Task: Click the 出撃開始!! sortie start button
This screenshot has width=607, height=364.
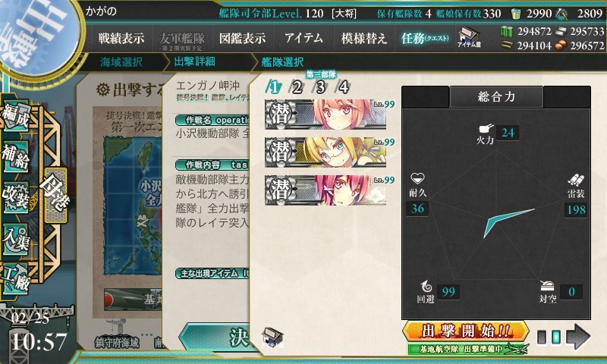Action: click(x=466, y=331)
